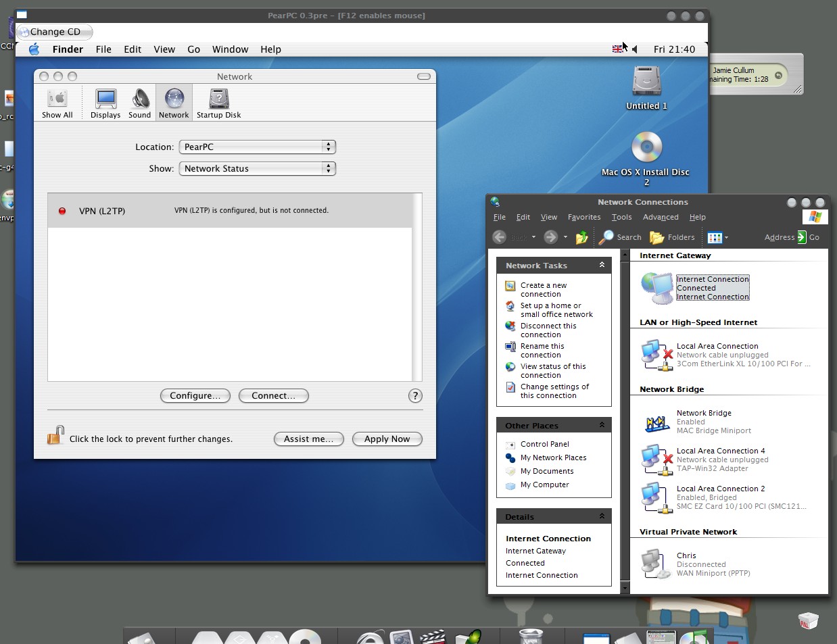Viewport: 837px width, 644px height.
Task: Open the Go menu in Finder
Action: click(194, 49)
